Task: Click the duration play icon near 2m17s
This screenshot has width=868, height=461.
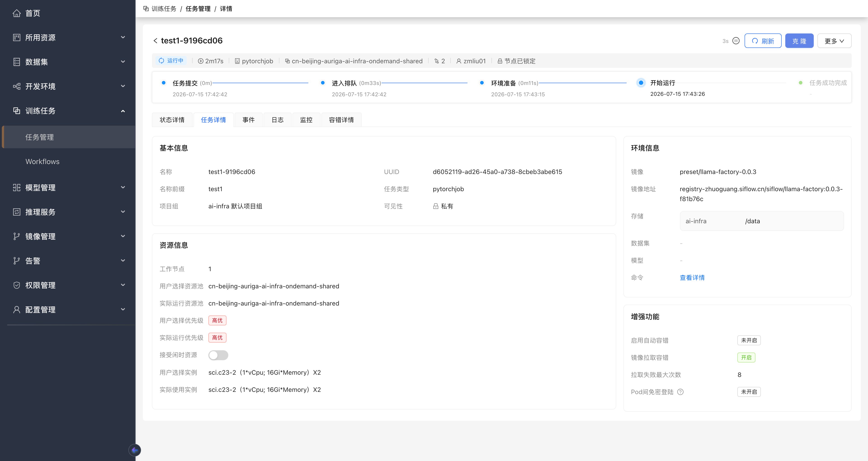Action: 200,61
